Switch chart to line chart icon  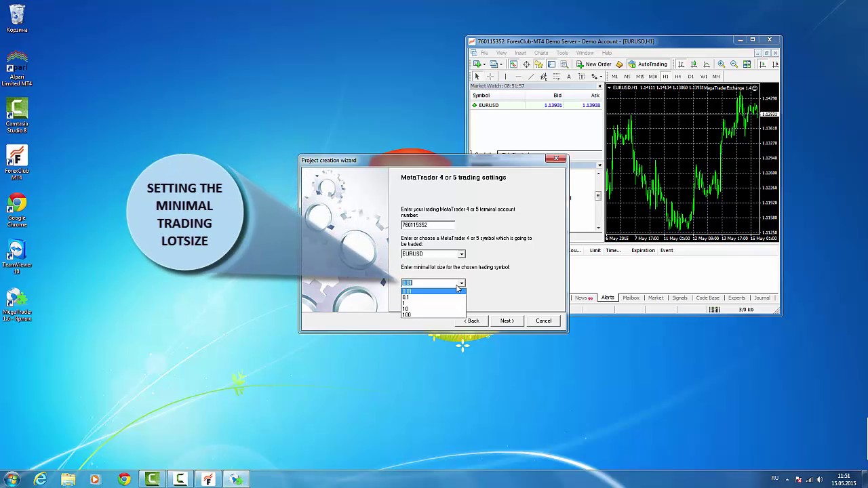pos(706,64)
